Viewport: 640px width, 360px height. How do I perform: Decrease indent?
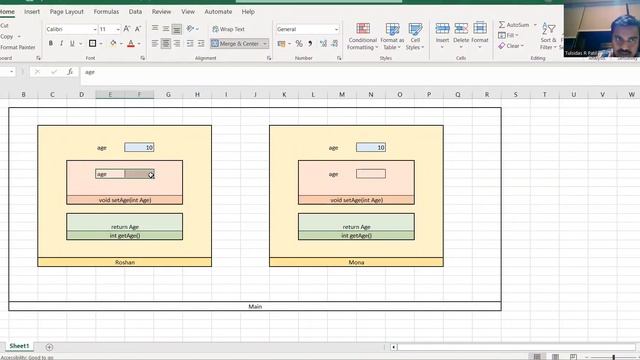[190, 43]
